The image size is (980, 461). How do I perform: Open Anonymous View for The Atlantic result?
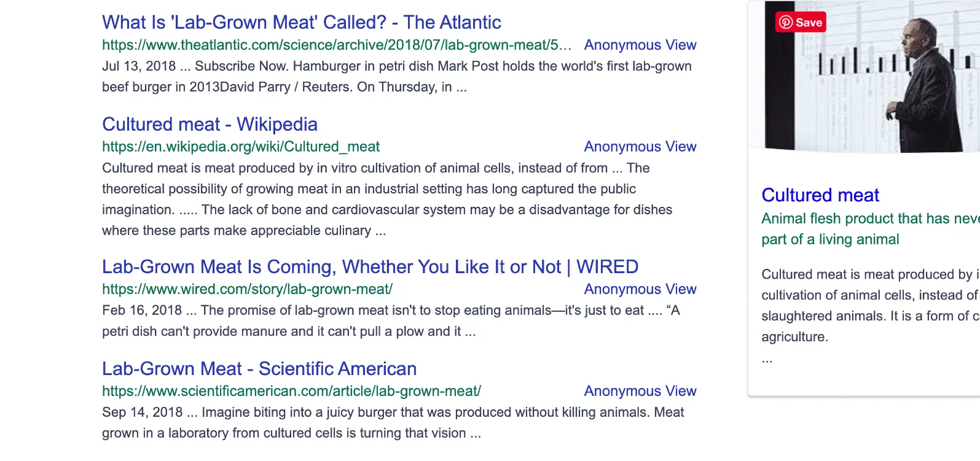(640, 45)
